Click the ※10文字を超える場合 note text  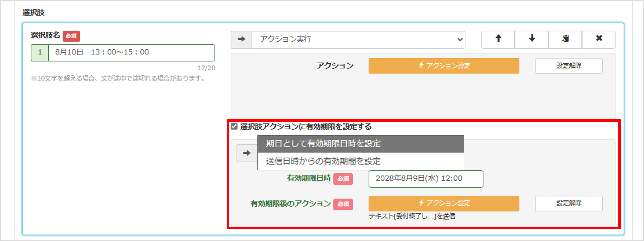pyautogui.click(x=118, y=79)
